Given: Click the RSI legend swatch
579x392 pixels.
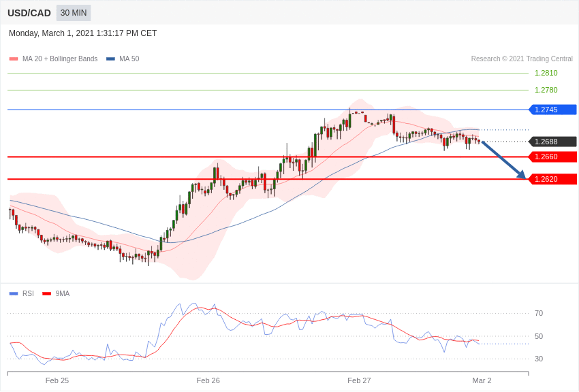Looking at the screenshot, I should coord(14,294).
